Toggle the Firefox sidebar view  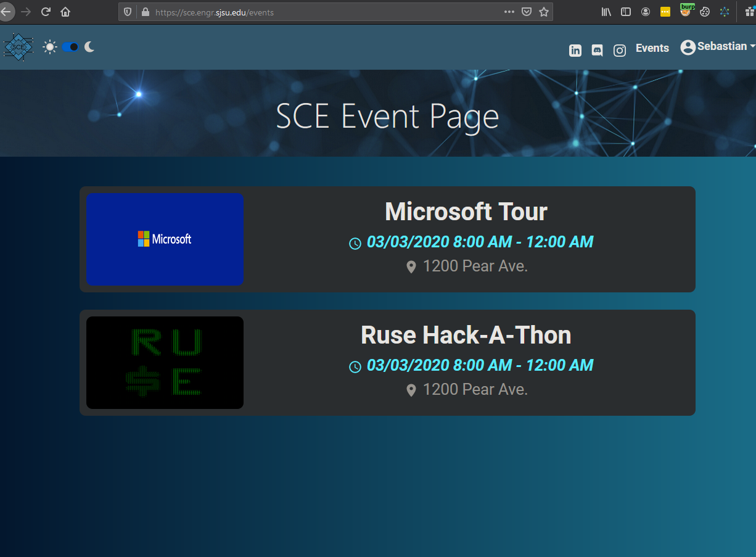click(x=625, y=12)
